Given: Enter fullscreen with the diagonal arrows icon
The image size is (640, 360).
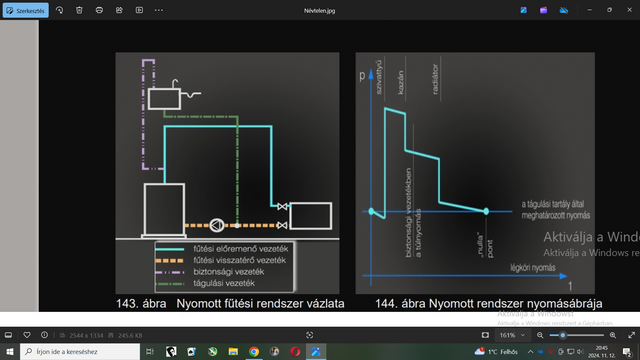Looking at the screenshot, I should (631, 335).
